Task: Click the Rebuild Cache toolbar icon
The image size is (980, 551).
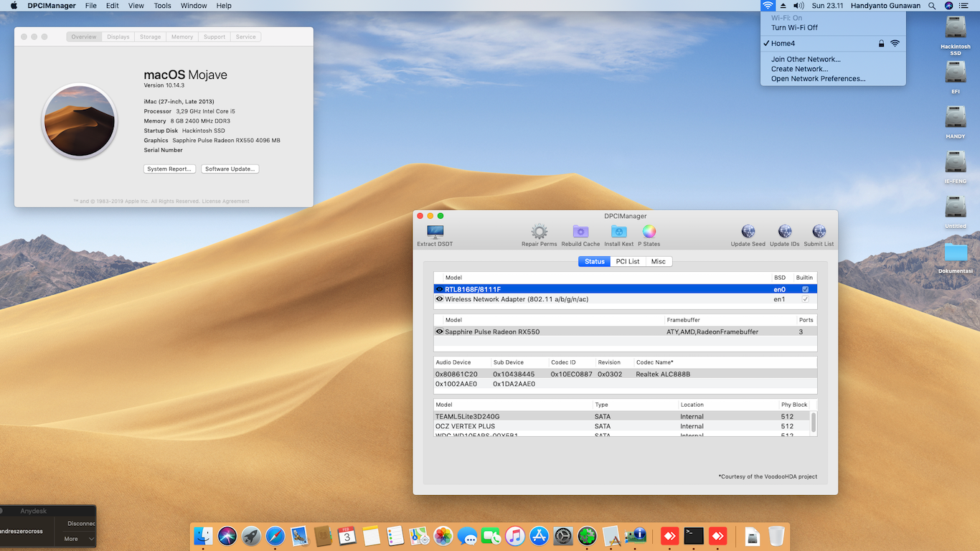Action: pos(580,232)
